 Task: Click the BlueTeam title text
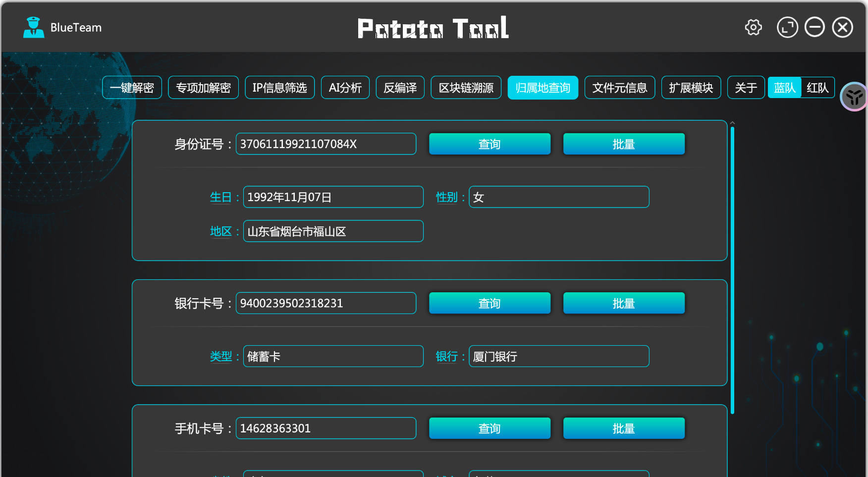click(76, 28)
